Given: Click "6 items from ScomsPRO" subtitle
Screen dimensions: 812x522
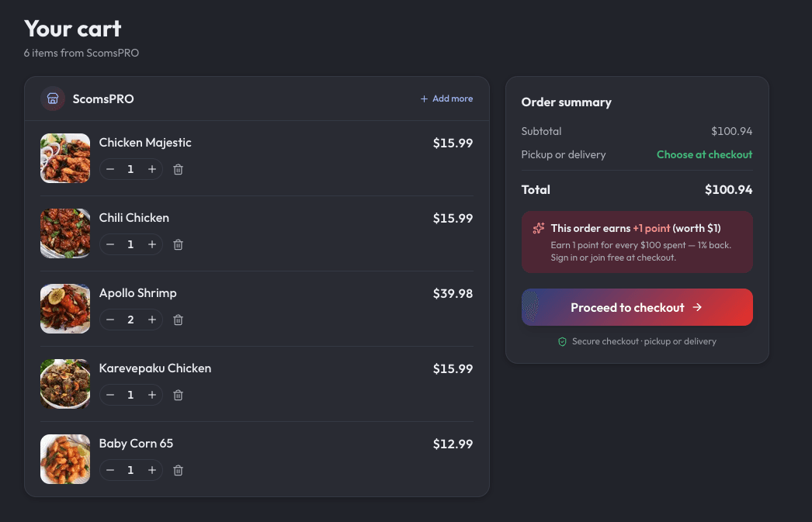Looking at the screenshot, I should point(82,53).
